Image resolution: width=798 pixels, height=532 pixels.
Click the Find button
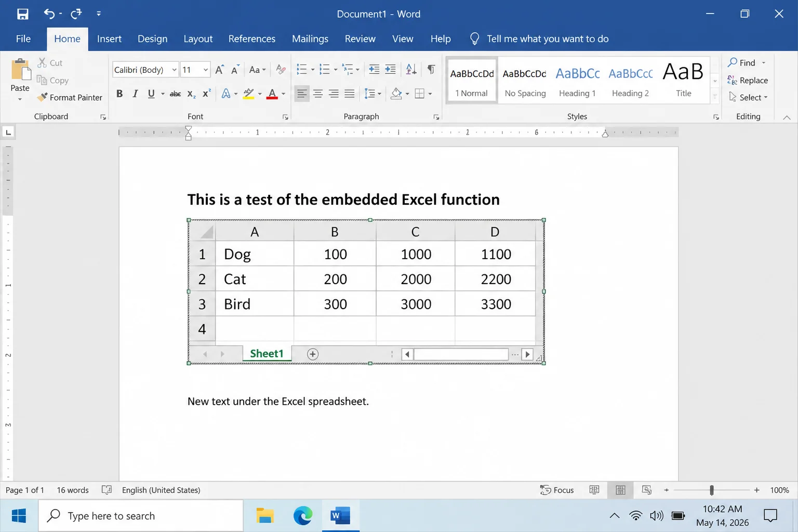click(742, 63)
